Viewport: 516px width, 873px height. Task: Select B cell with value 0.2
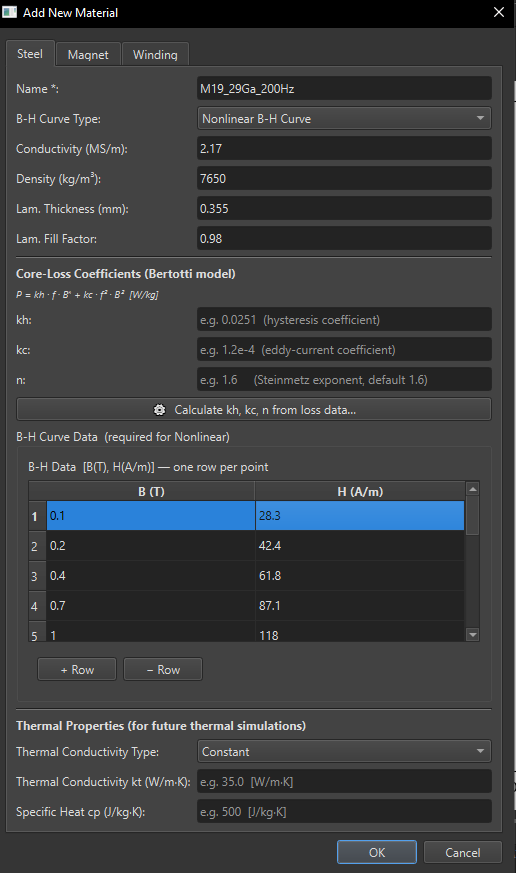pyautogui.click(x=151, y=546)
